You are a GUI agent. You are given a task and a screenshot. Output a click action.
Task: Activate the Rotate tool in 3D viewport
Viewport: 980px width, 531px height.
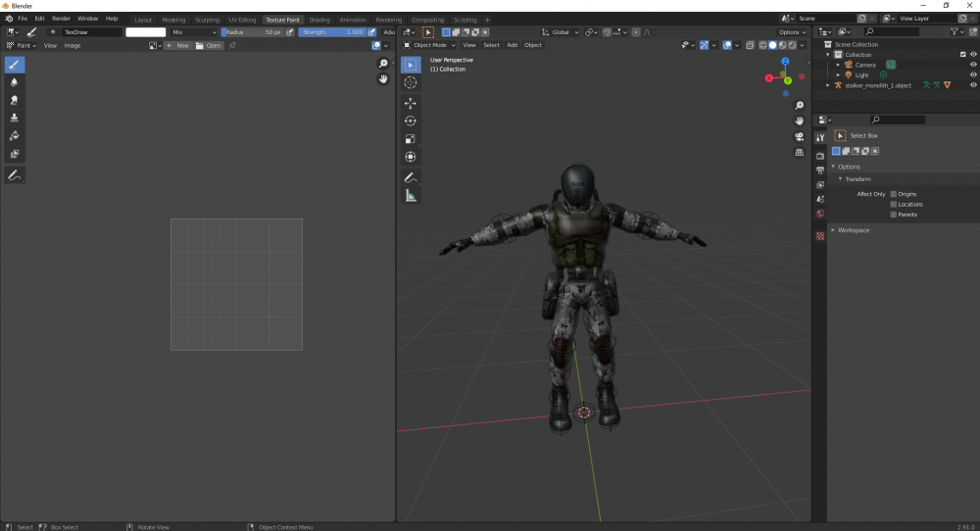coord(411,121)
